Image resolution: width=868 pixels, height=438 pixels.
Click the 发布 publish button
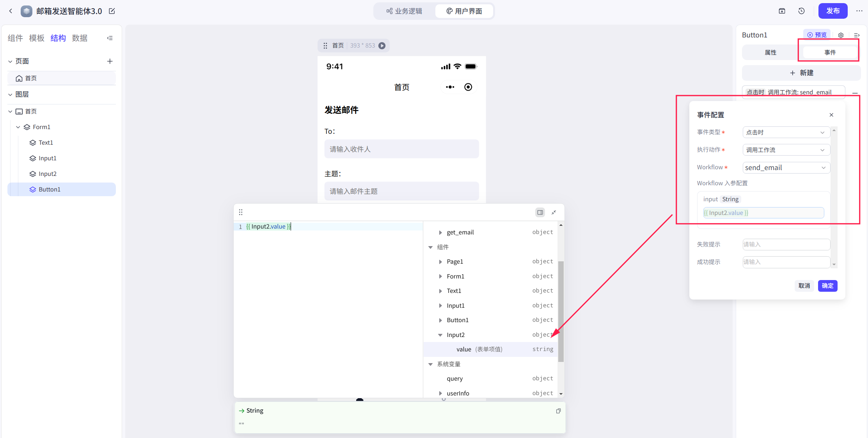click(x=832, y=11)
